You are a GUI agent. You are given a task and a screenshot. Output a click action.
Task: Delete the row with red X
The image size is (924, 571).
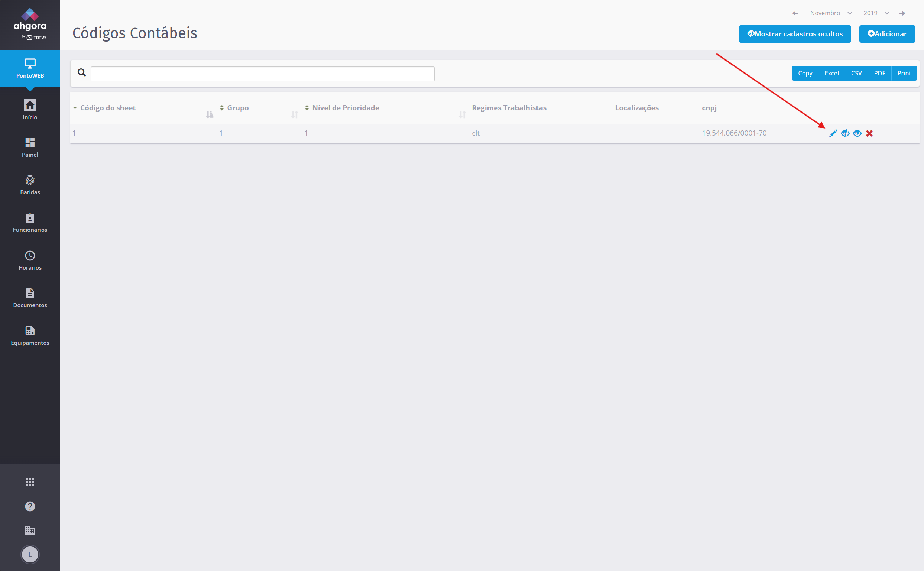click(x=869, y=133)
